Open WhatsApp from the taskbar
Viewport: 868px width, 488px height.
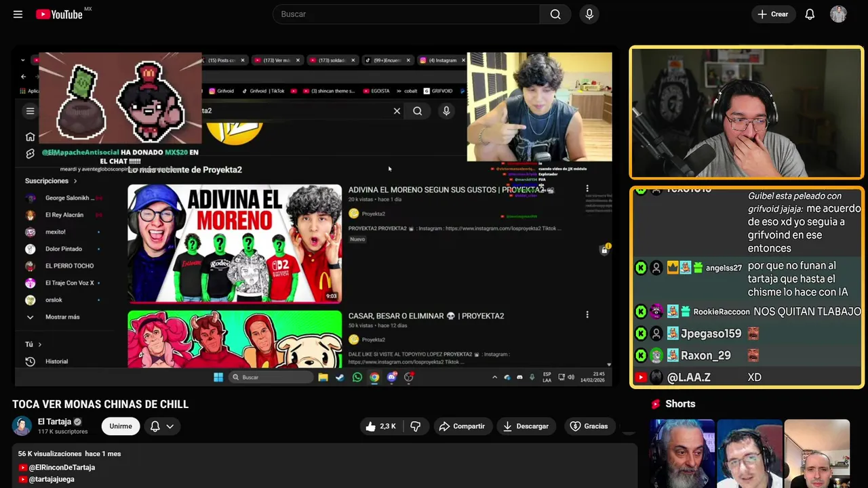tap(357, 378)
